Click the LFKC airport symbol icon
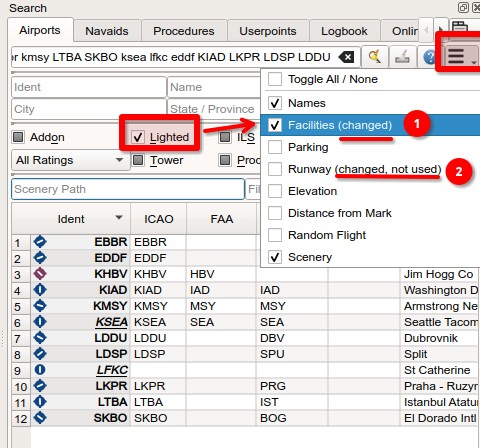 40,370
